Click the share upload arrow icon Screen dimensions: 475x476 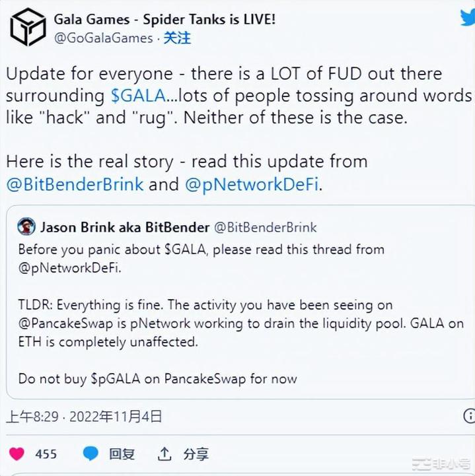click(164, 454)
